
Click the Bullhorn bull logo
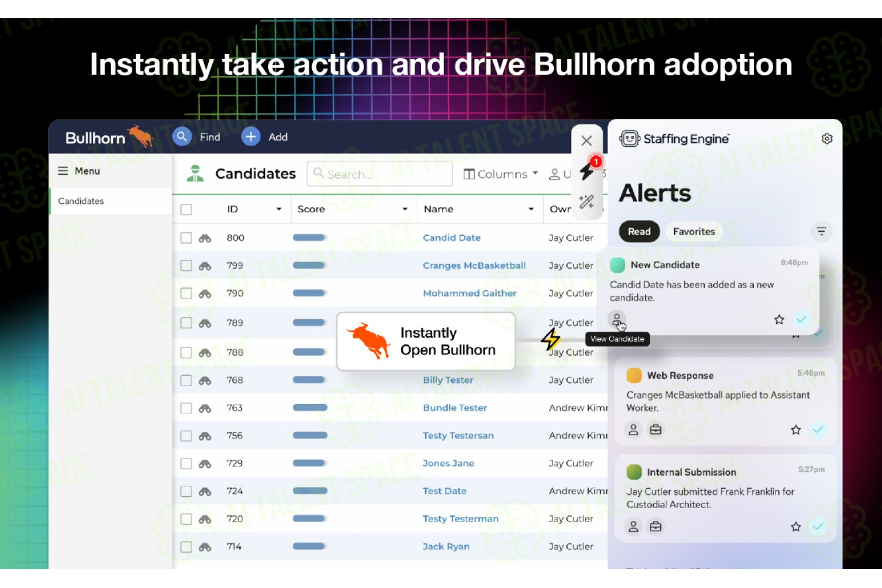click(141, 136)
